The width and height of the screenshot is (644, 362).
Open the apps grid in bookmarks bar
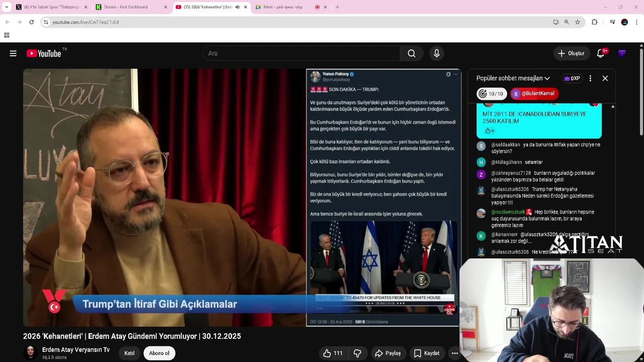pos(7,35)
